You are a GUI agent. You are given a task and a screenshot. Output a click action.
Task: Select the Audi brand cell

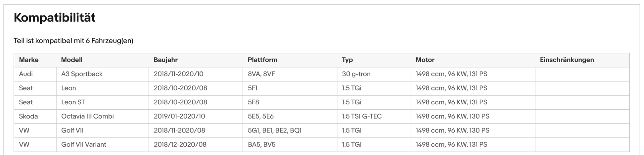click(x=26, y=74)
